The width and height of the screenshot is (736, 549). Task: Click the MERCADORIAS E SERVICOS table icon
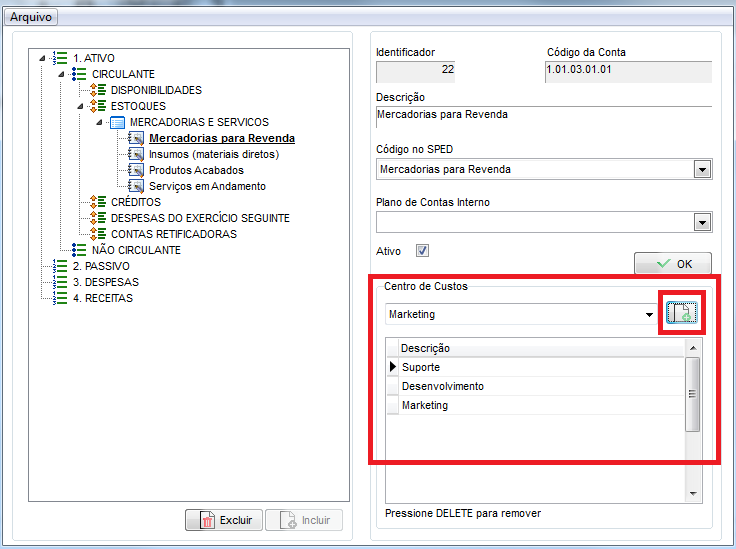(117, 122)
